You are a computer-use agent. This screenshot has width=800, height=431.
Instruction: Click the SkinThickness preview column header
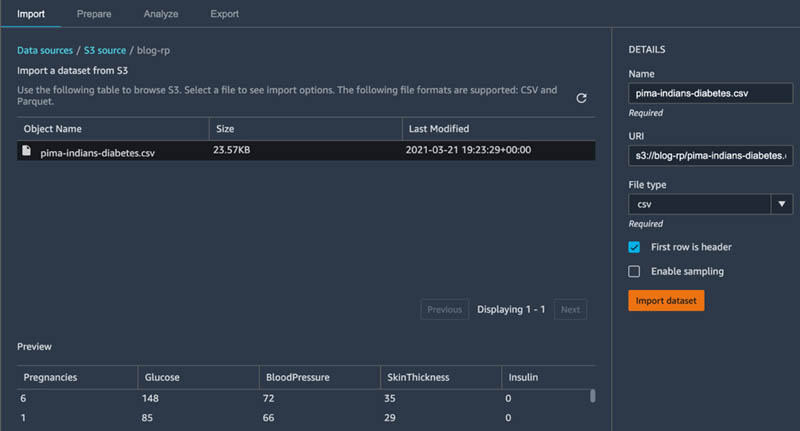pyautogui.click(x=418, y=377)
